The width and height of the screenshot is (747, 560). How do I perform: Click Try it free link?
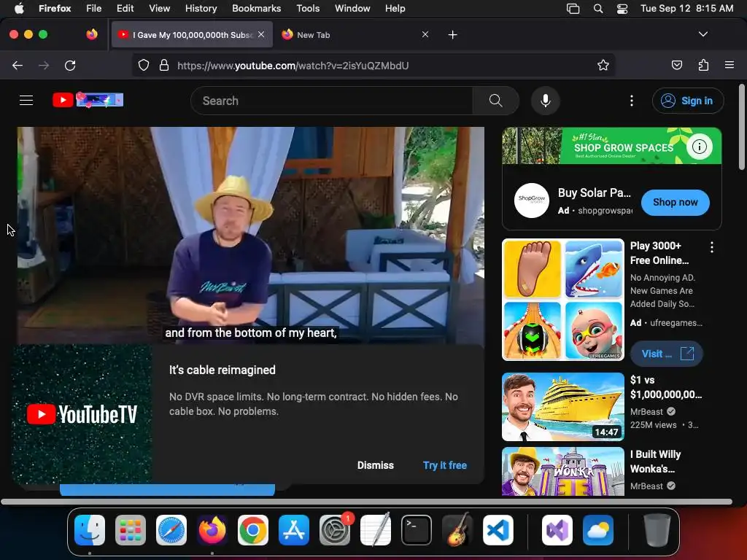(x=444, y=465)
